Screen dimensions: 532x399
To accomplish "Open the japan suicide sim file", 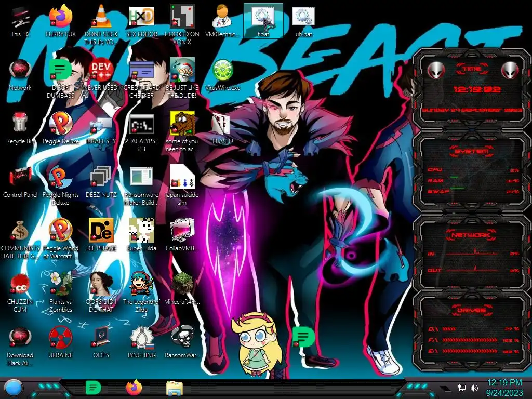I will click(182, 185).
